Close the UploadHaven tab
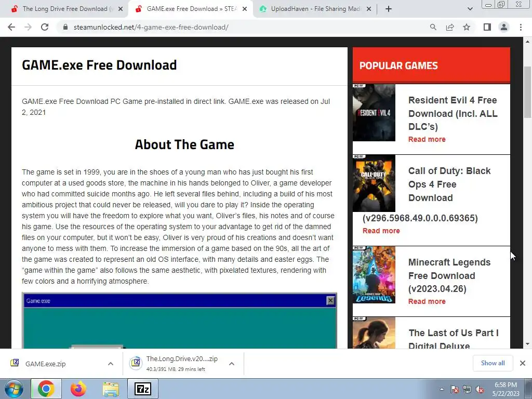The height and width of the screenshot is (399, 532). (369, 9)
